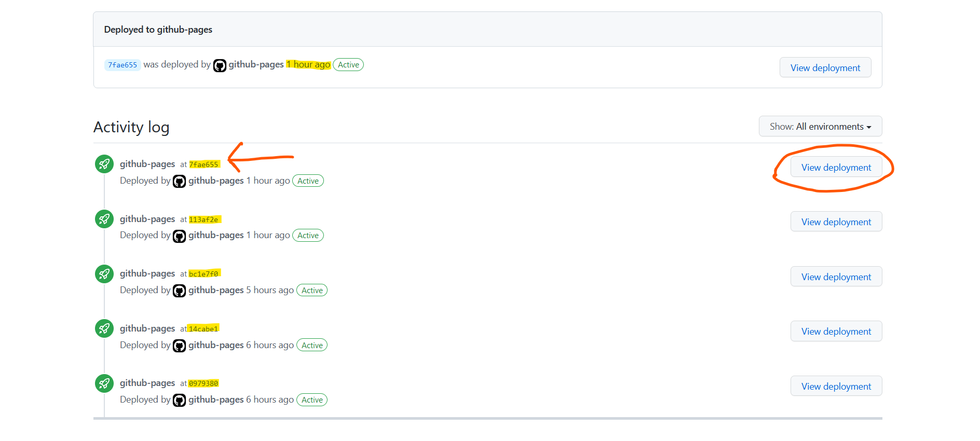
Task: Open commit 14cabe1 link
Action: coord(203,329)
